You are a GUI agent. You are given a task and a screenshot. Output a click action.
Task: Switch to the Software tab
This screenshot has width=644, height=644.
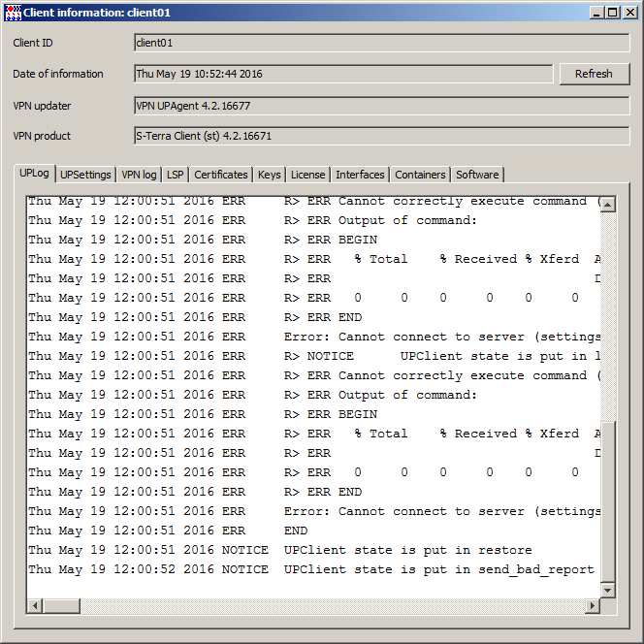[477, 175]
